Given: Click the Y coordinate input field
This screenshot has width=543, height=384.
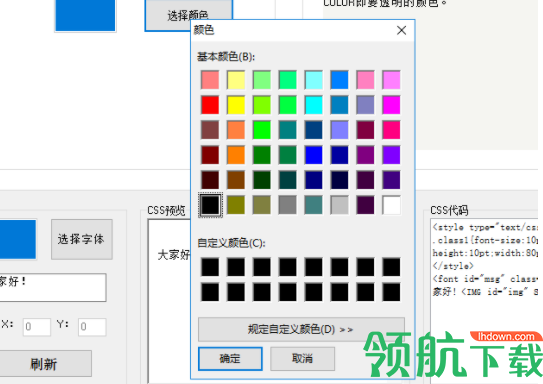Looking at the screenshot, I should tap(92, 327).
